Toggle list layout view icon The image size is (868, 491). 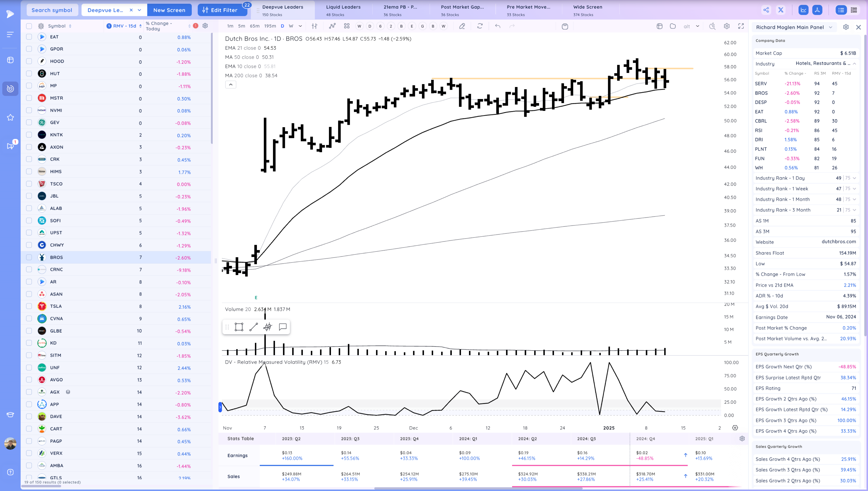841,10
